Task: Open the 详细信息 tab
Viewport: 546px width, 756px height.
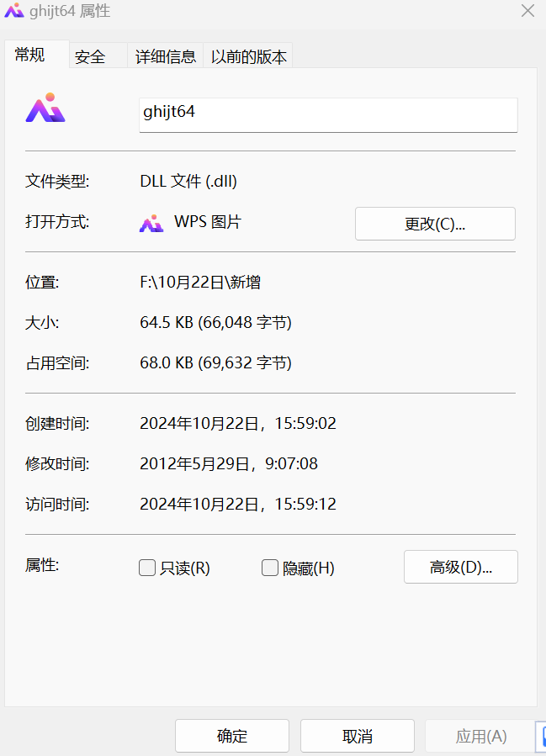Action: [166, 56]
